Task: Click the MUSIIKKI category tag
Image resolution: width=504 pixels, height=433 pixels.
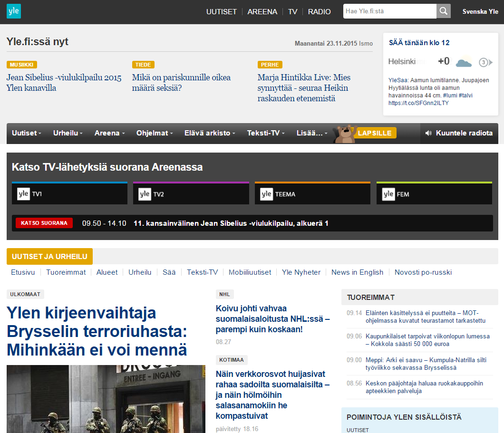Action: coord(22,65)
